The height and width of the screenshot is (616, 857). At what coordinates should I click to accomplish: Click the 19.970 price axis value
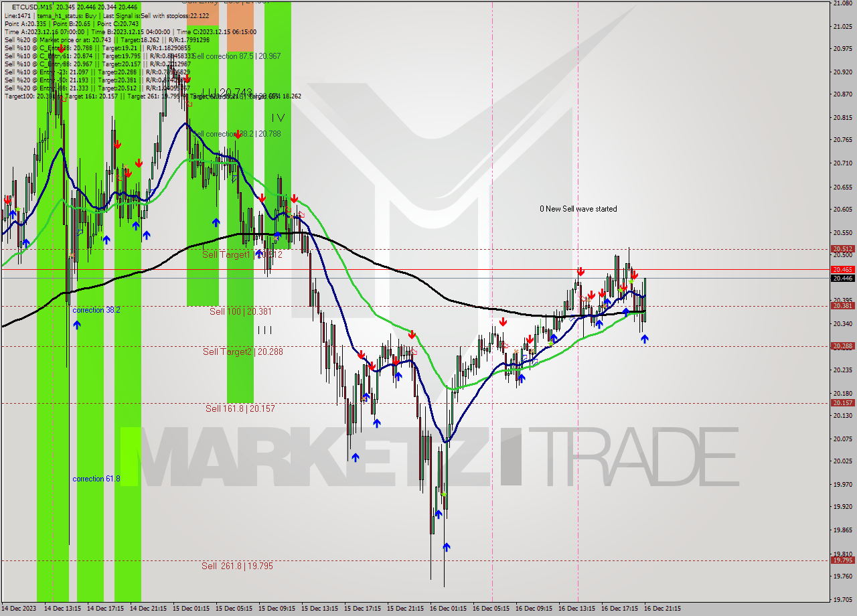[x=842, y=484]
